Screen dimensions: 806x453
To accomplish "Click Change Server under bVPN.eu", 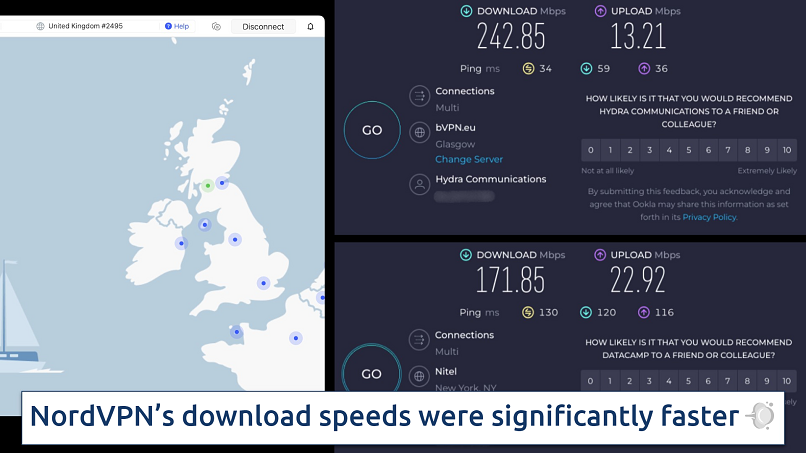I will point(468,159).
